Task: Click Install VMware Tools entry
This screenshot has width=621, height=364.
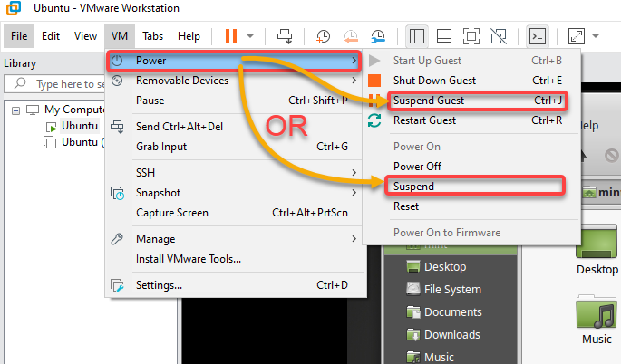Action: pos(234,259)
